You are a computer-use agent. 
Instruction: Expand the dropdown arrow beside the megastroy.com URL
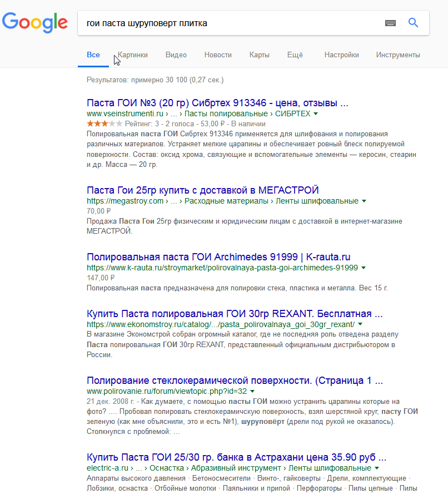coord(364,201)
